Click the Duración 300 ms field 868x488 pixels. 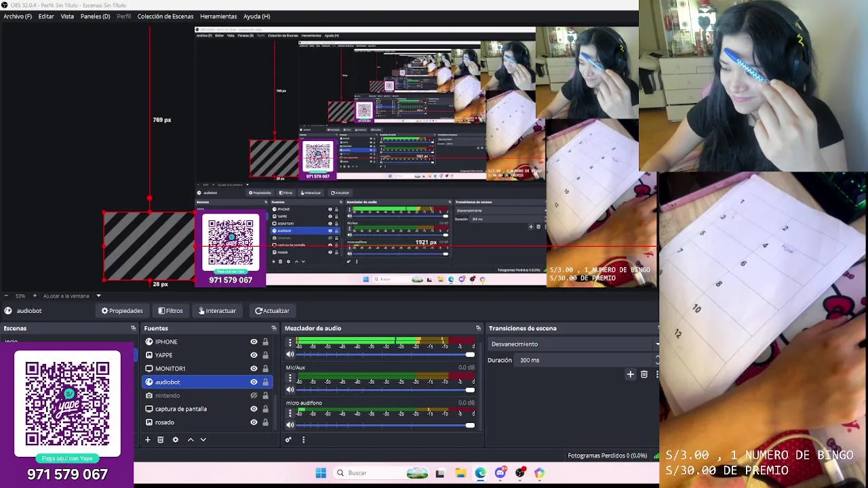click(x=585, y=360)
